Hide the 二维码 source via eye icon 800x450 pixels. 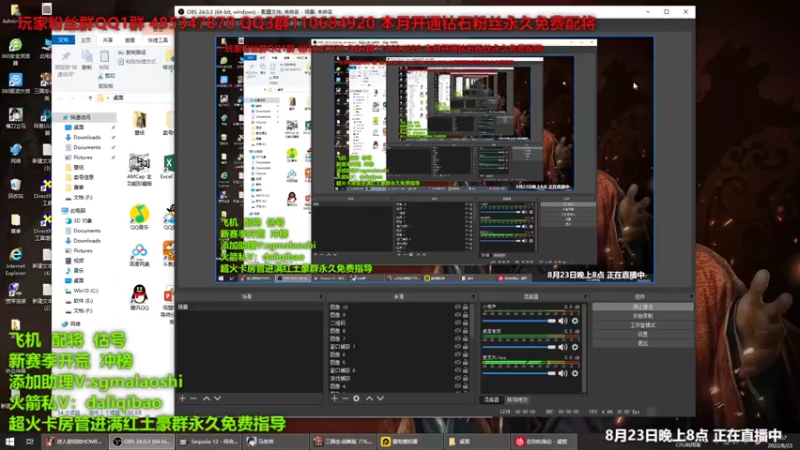(457, 323)
